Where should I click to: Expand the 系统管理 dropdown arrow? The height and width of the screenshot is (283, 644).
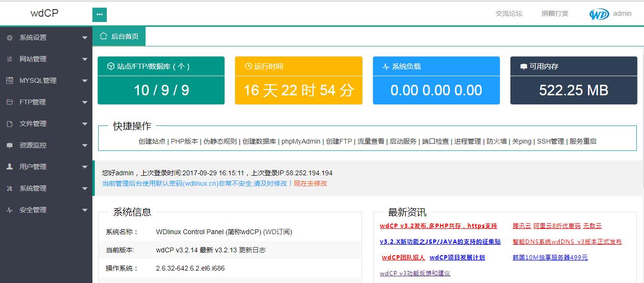tap(85, 189)
